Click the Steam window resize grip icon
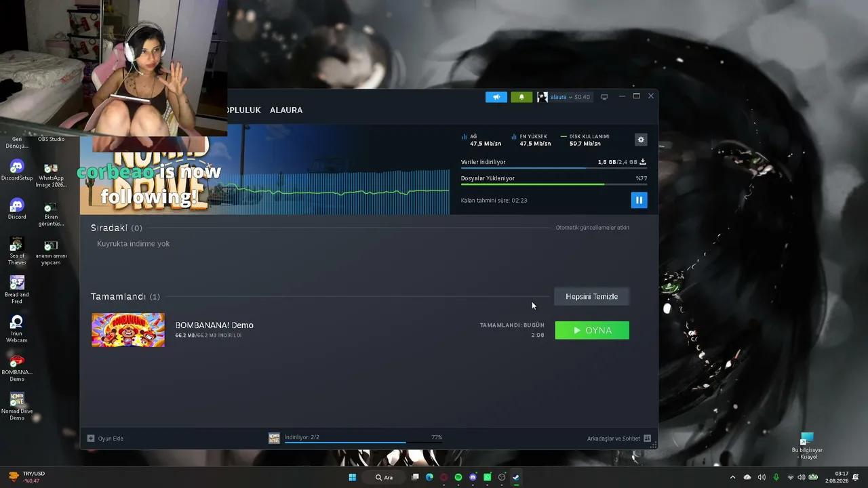868x488 pixels. pyautogui.click(x=653, y=445)
